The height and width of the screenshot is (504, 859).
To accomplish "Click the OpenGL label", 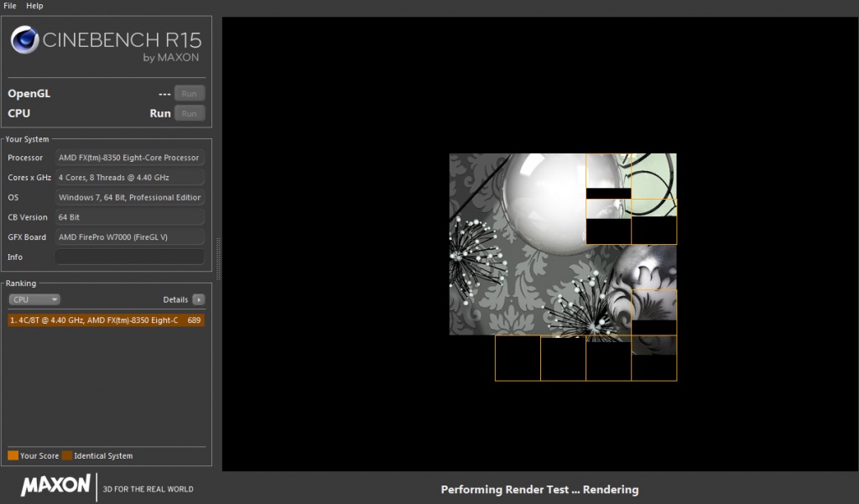I will (29, 94).
